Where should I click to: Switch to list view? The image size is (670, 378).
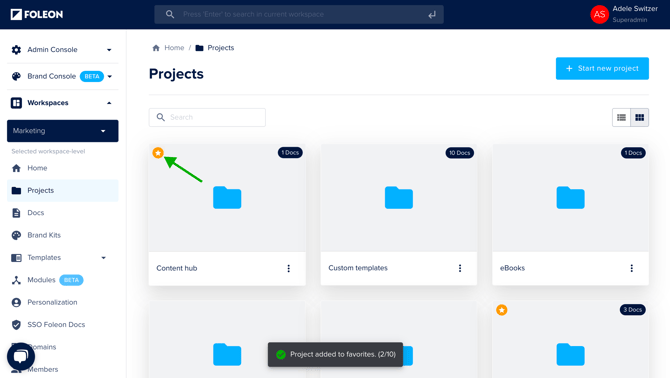[x=621, y=117]
